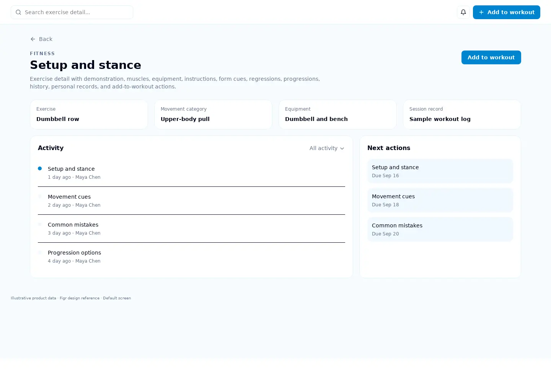551x392 pixels.
Task: Open the Session record Sample workout log card
Action: 462,114
